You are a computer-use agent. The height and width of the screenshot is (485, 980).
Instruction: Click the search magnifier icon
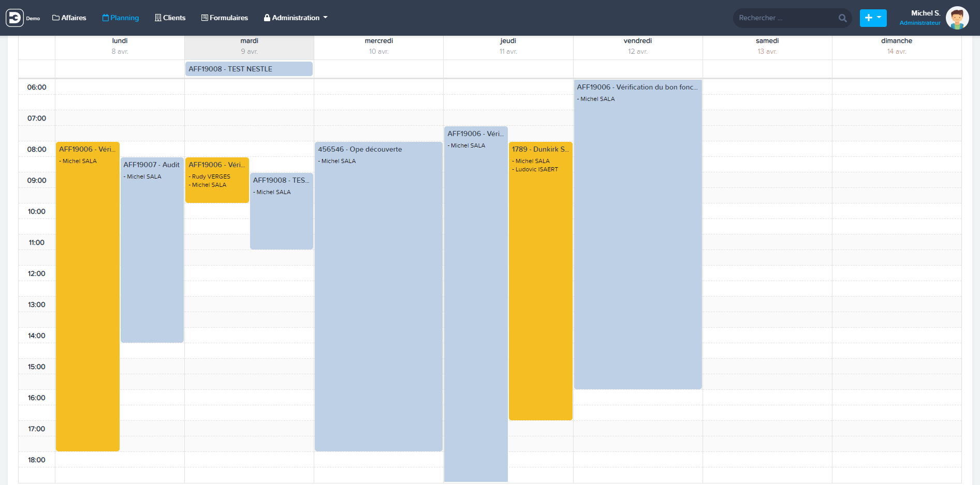pos(842,18)
